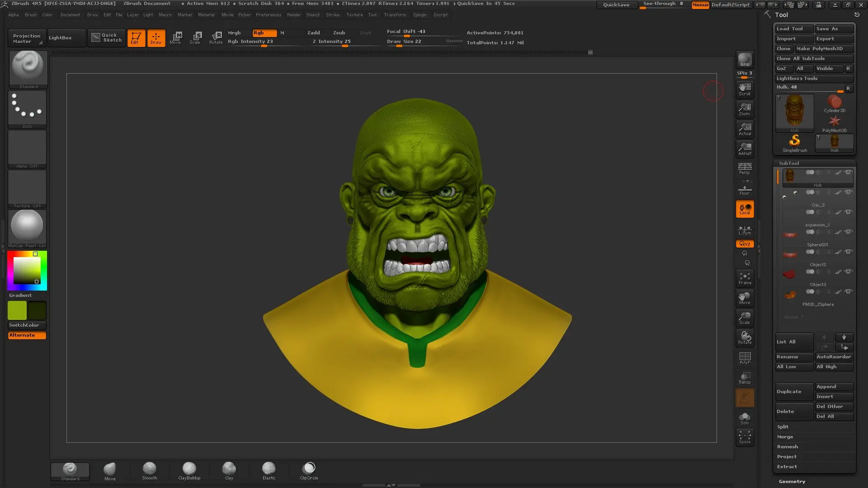Hide the Ojo_2 subtool with eye icon
868x488 pixels.
pos(849,192)
